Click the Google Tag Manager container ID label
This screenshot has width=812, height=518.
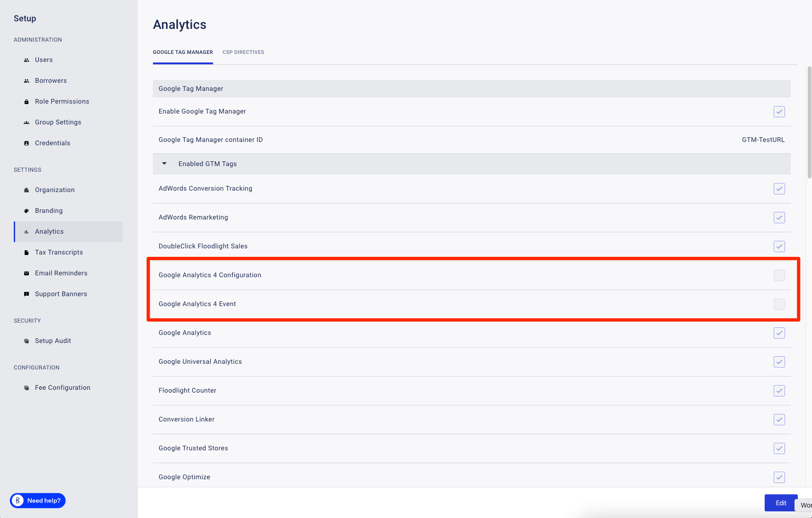[211, 140]
